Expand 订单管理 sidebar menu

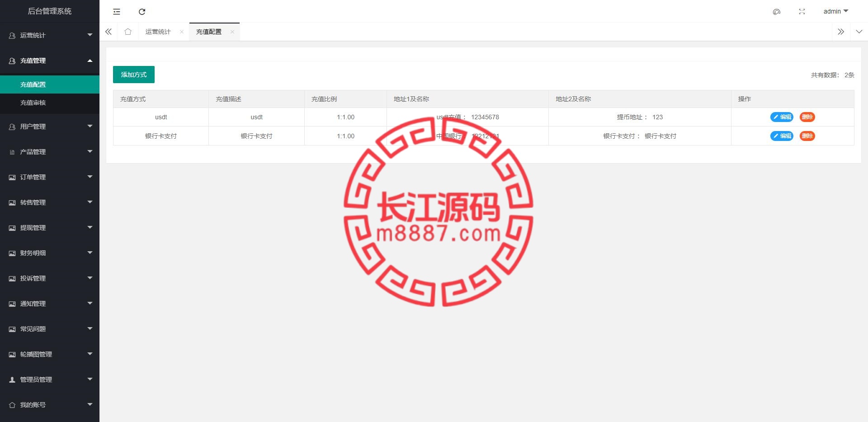(x=50, y=177)
